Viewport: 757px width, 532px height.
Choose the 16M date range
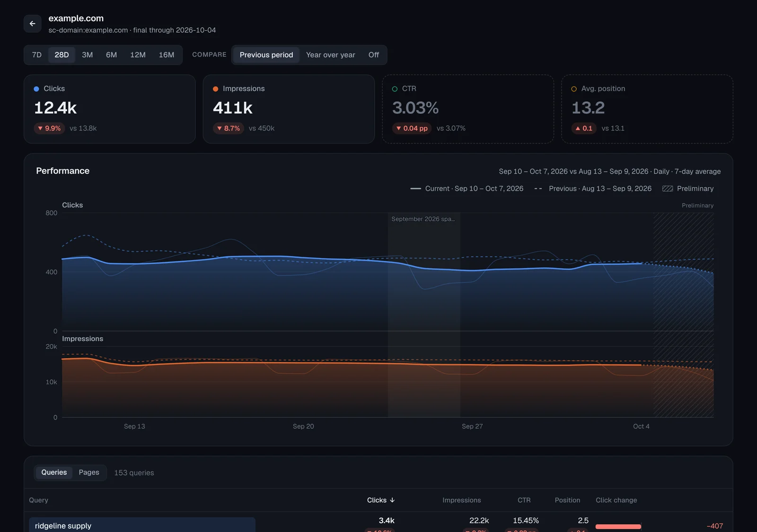(167, 55)
